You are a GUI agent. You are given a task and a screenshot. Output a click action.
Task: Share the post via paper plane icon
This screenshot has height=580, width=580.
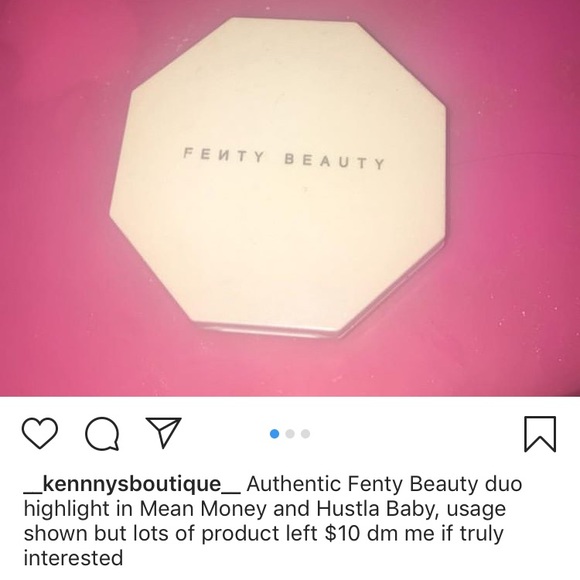click(163, 432)
